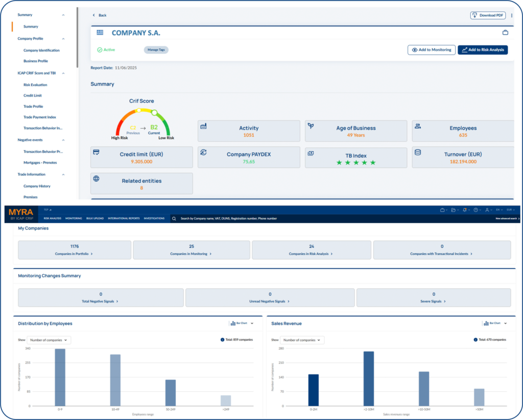Click the three-dot more options icon

pos(512,15)
